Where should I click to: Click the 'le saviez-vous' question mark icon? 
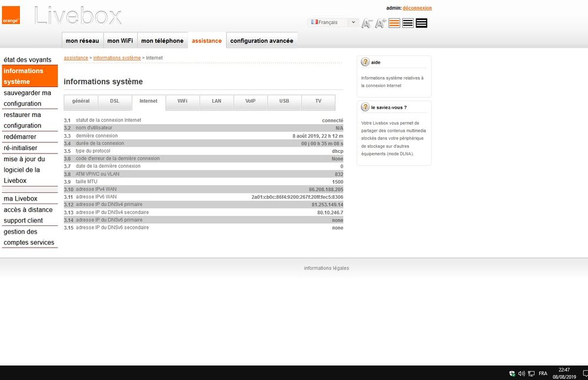click(366, 107)
